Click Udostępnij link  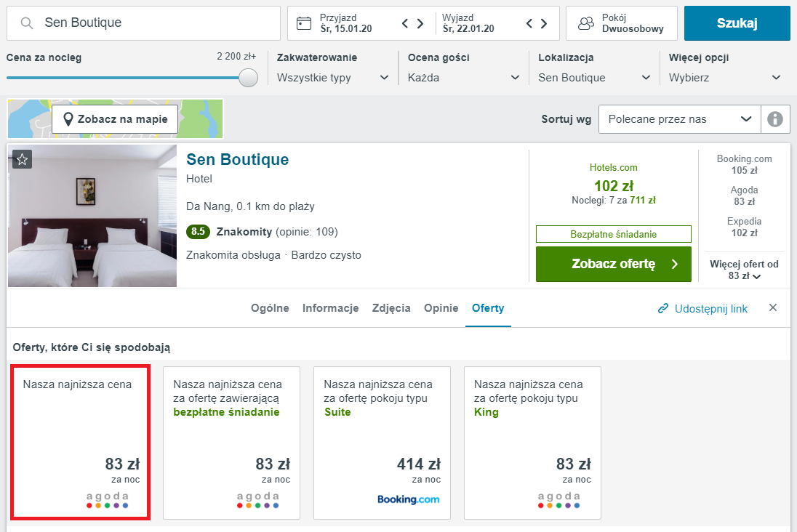click(x=711, y=309)
